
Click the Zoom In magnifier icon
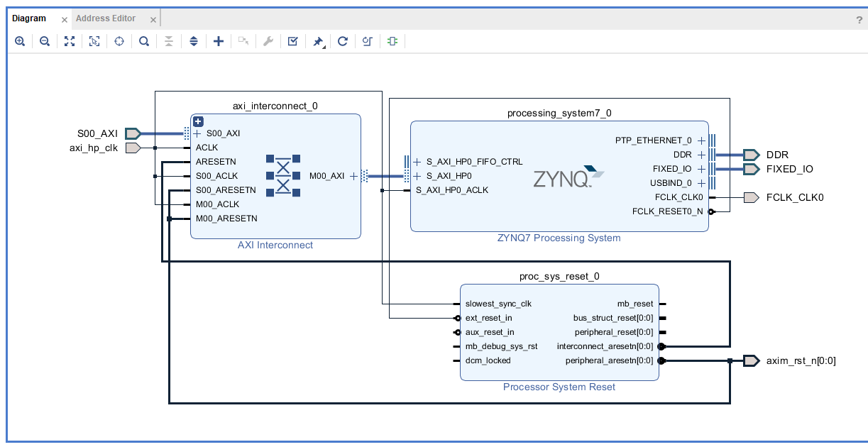click(20, 41)
